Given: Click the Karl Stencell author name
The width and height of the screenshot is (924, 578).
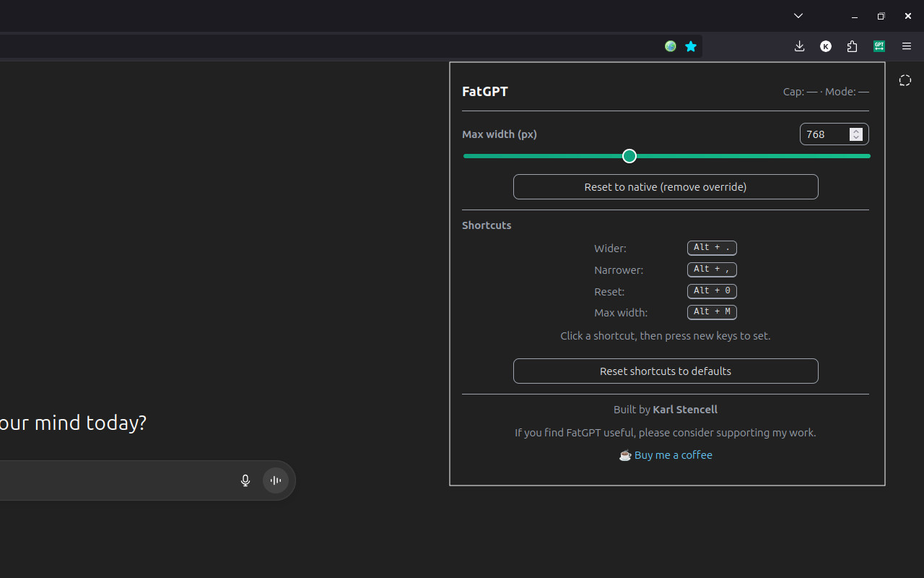Looking at the screenshot, I should [x=685, y=410].
